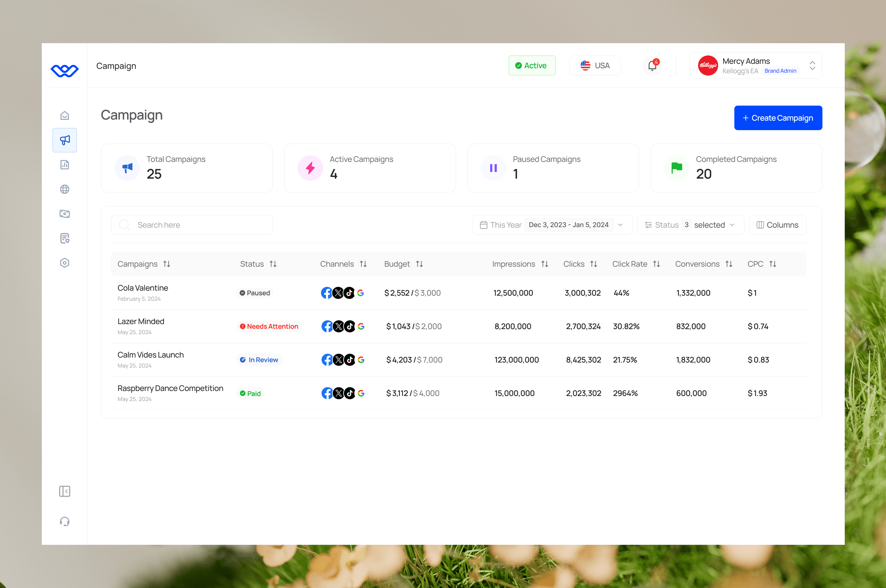Image resolution: width=886 pixels, height=588 pixels.
Task: Open settings hexagon icon in sidebar
Action: pos(64,263)
